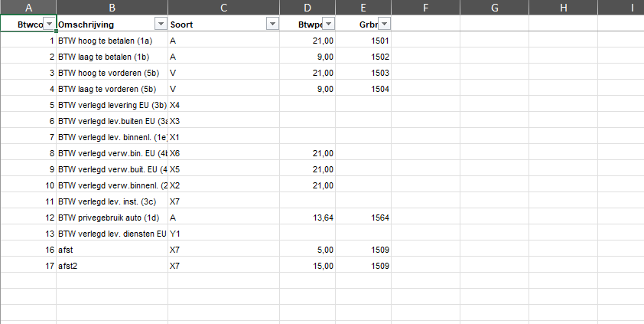The width and height of the screenshot is (644, 324).
Task: Select the Y1 Soort cell
Action: (x=224, y=234)
